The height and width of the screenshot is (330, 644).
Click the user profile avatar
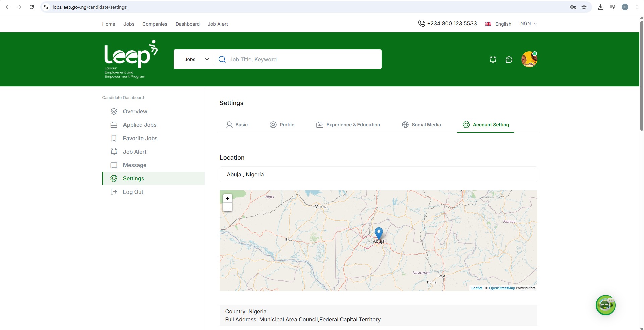pyautogui.click(x=529, y=59)
